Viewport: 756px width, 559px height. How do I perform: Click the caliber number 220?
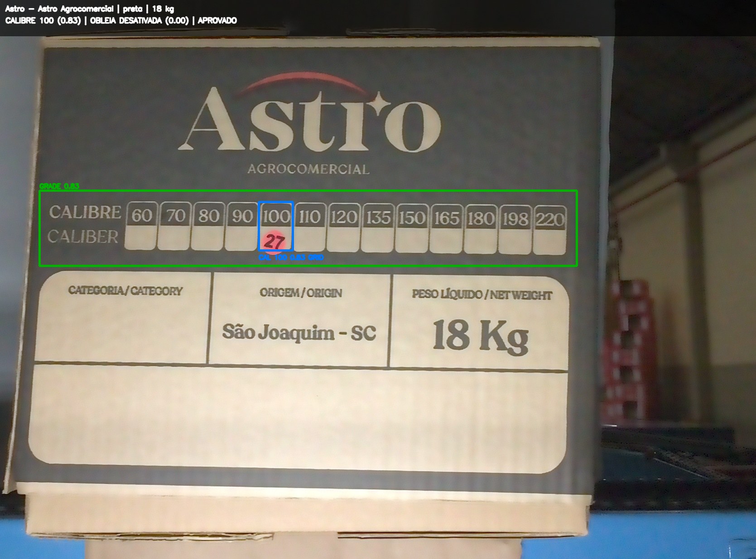[550, 220]
